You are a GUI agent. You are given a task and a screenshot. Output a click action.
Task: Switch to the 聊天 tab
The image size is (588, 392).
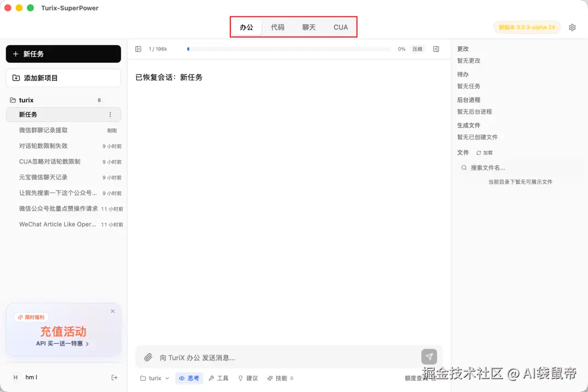pos(309,27)
